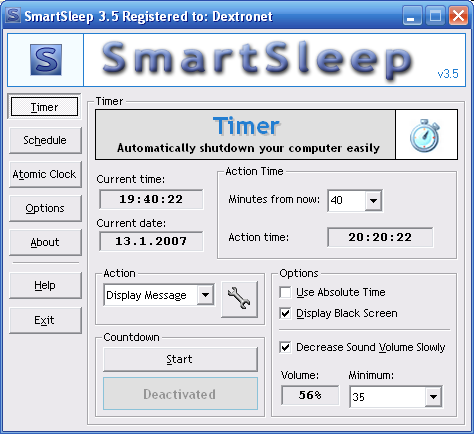Uncheck Display Black Screen option
Screen dimensions: 474x434
coord(285,313)
